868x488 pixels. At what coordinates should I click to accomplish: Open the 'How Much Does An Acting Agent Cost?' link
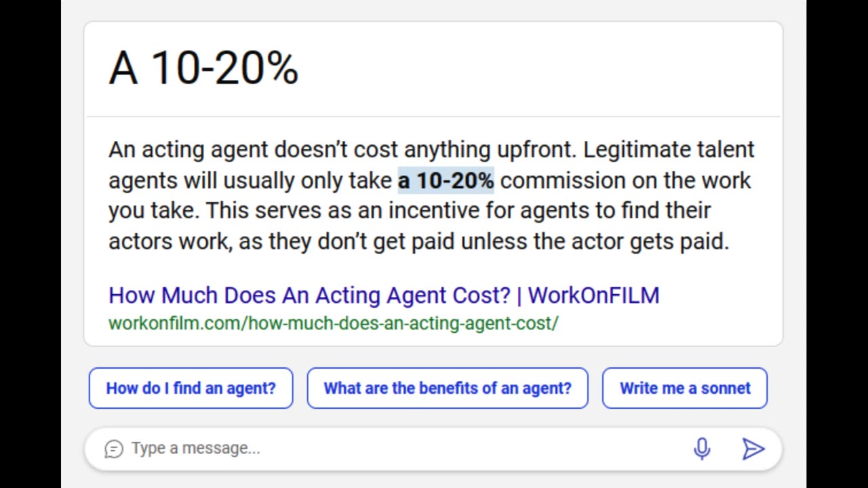384,296
